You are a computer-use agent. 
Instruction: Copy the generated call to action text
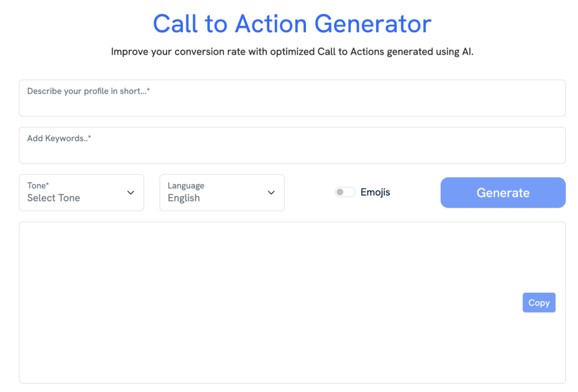[538, 302]
